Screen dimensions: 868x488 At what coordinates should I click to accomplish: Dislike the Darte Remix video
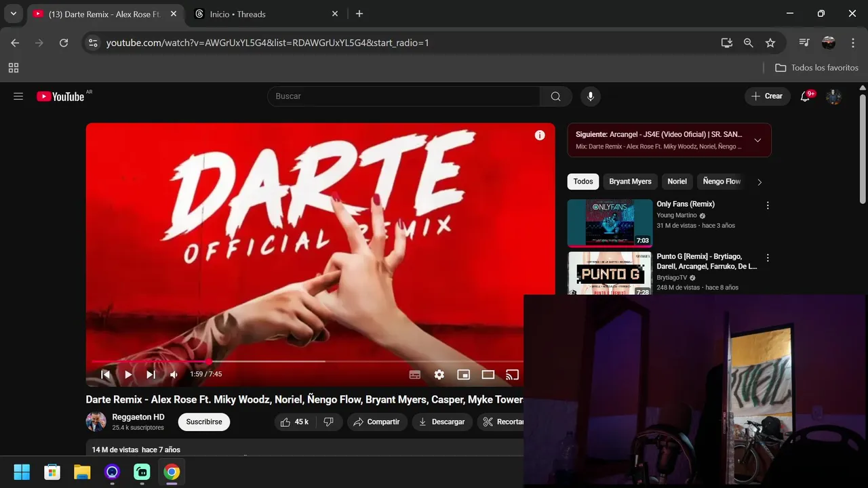[x=329, y=422]
